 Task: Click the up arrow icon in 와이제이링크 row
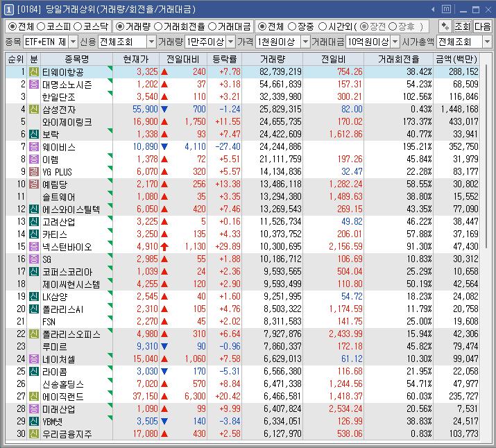164,122
